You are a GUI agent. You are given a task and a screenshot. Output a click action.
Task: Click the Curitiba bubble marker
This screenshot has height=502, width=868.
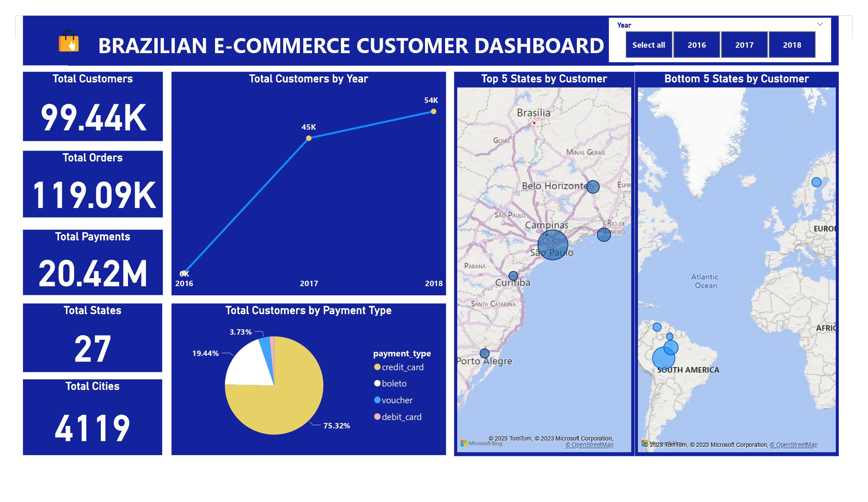pos(513,276)
